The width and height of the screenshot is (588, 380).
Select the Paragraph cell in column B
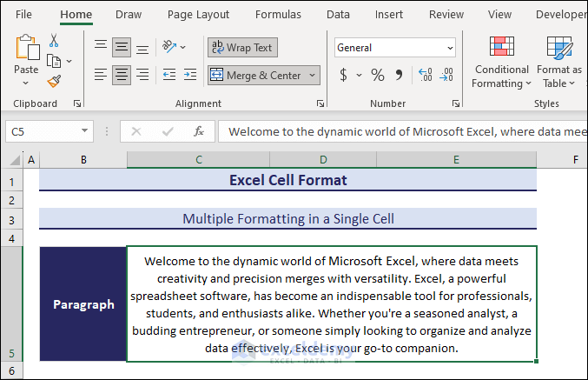tap(83, 304)
